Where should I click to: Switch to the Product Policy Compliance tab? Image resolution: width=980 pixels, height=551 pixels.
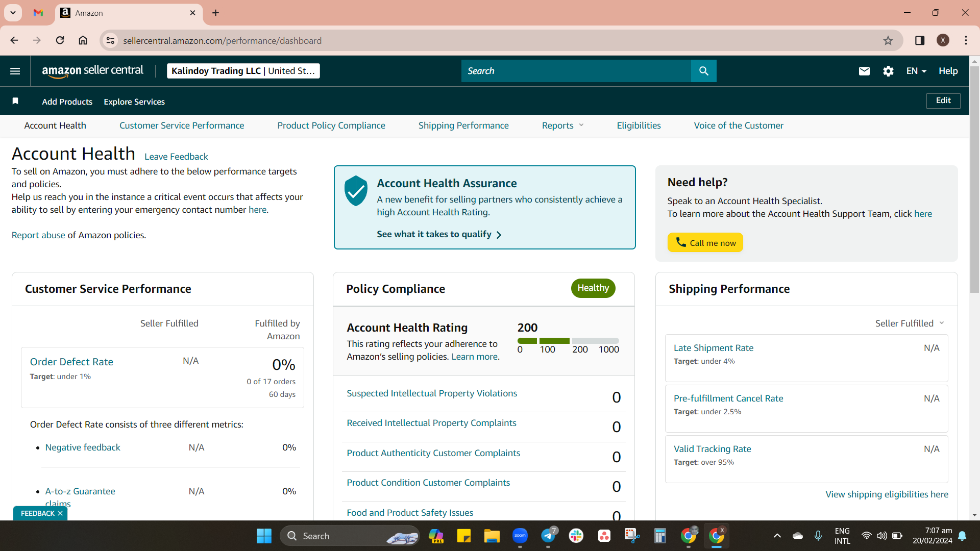[x=331, y=126]
